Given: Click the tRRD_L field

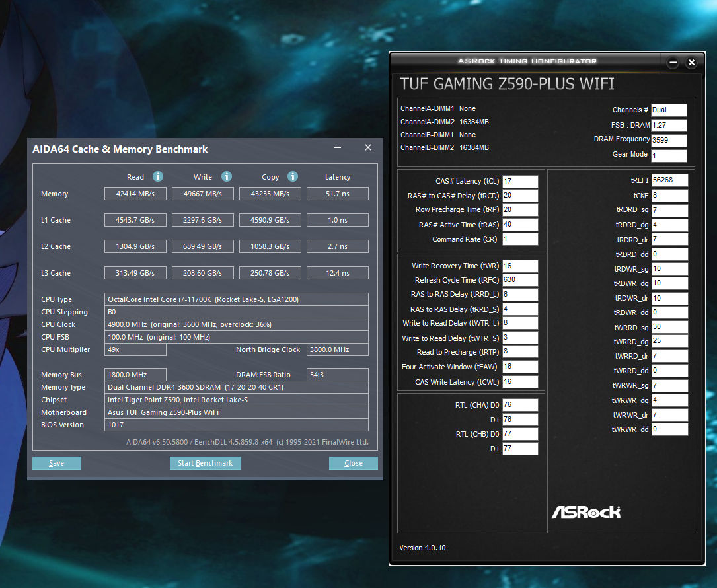Looking at the screenshot, I should pyautogui.click(x=520, y=295).
